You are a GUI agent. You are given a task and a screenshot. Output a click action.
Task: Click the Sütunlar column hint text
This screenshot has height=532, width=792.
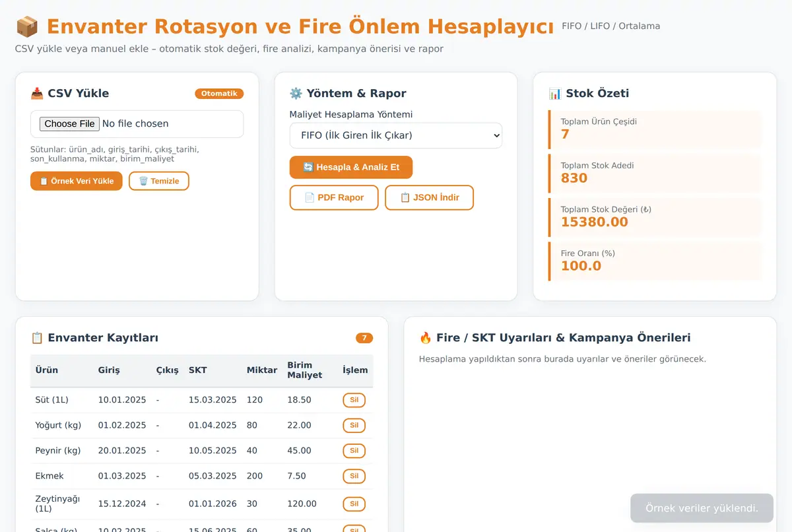tap(115, 154)
